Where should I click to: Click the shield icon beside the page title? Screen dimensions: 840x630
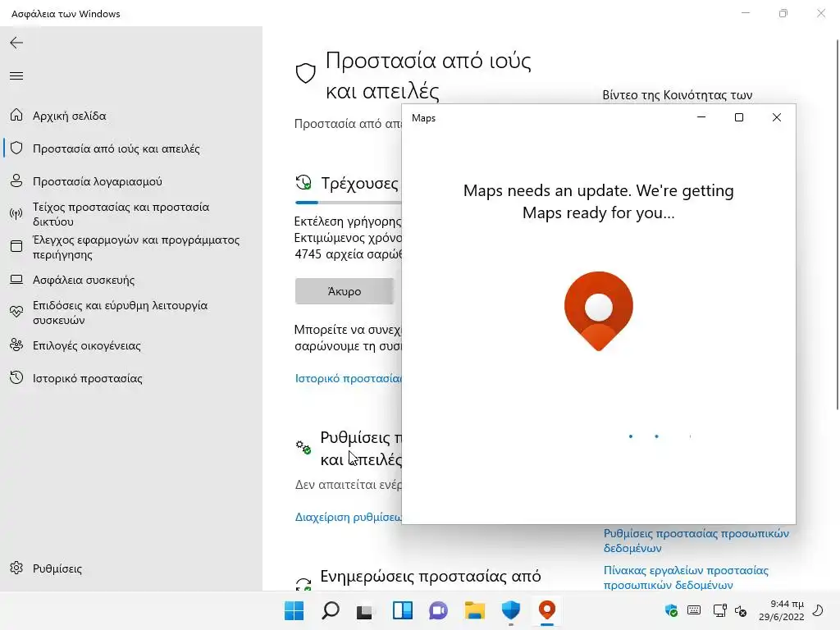pos(305,73)
